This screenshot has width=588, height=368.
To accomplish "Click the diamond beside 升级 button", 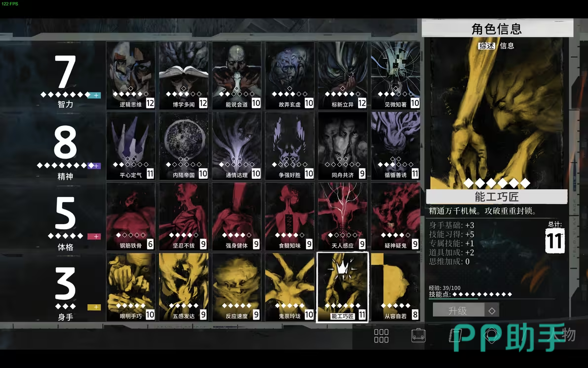I will click(x=491, y=311).
